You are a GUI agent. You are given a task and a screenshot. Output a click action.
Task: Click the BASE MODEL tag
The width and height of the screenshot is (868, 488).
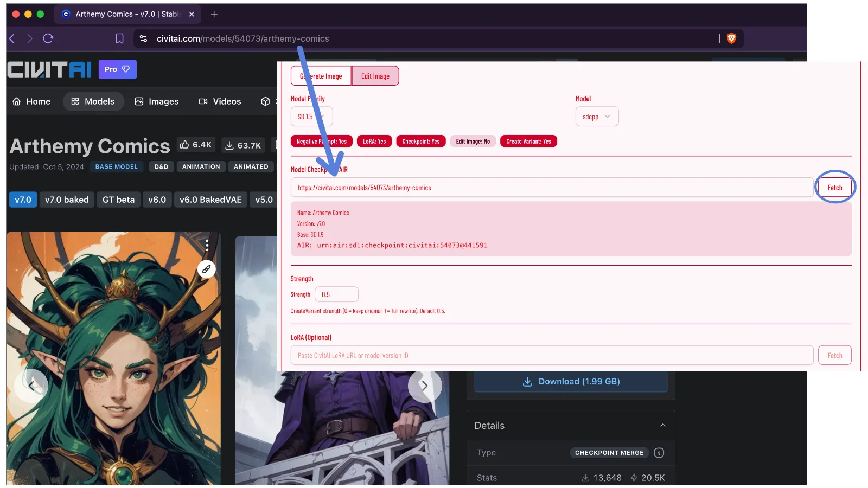(x=117, y=167)
